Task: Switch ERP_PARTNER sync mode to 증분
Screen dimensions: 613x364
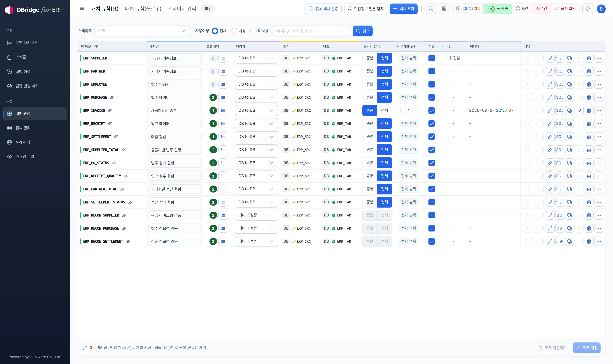Action: click(370, 71)
